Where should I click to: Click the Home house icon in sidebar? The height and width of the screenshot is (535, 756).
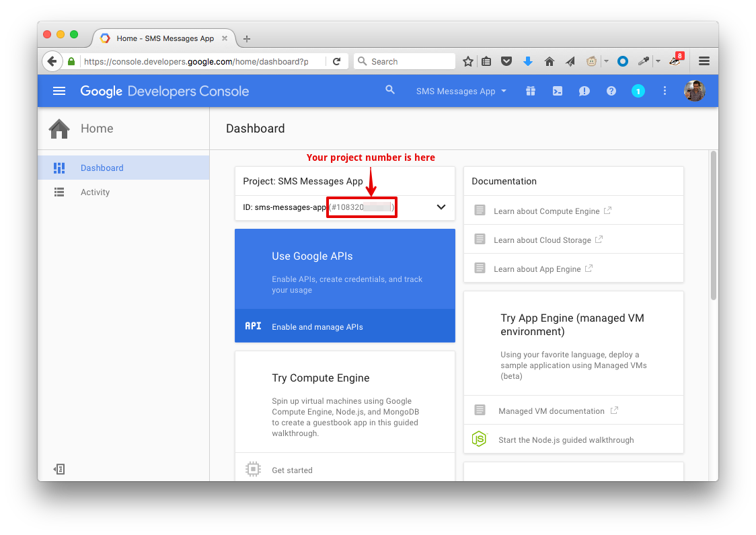click(59, 129)
